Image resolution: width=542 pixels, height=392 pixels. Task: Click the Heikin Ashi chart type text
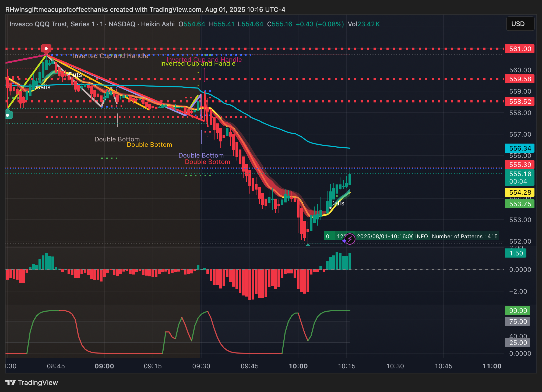(158, 24)
